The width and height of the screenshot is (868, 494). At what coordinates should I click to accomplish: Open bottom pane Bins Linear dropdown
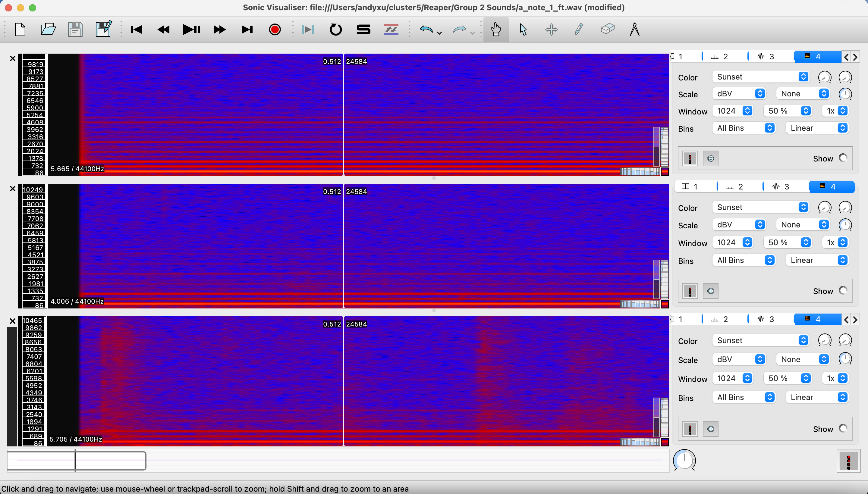point(817,397)
